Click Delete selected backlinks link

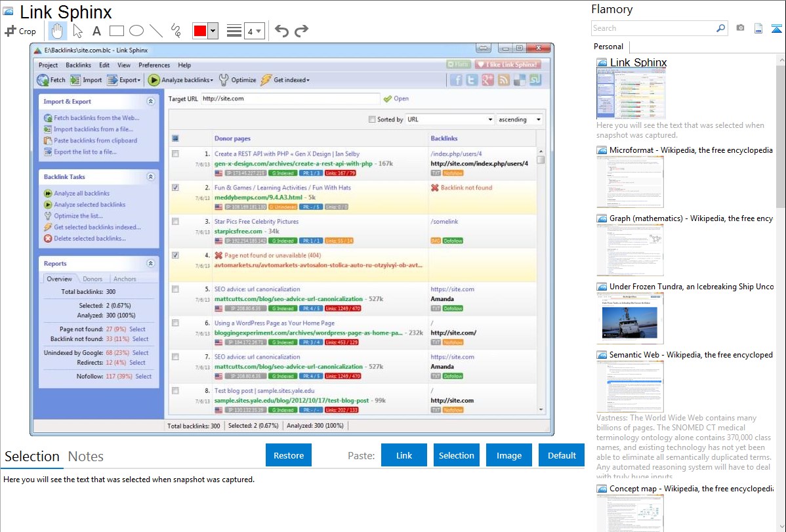point(90,238)
